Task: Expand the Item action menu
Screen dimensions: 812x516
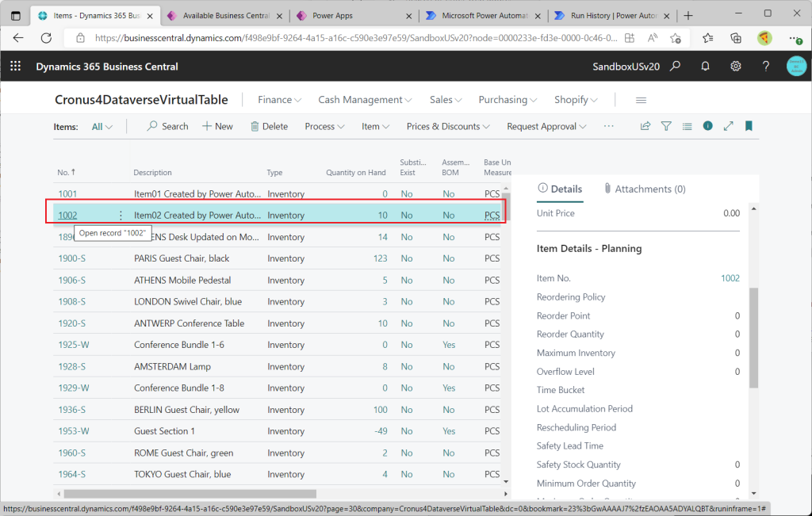Action: coord(375,126)
